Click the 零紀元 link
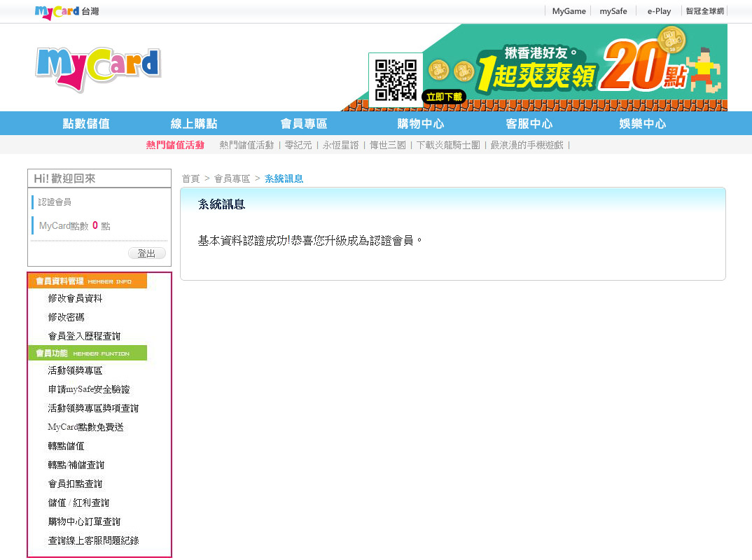This screenshot has height=560, width=752. [x=298, y=146]
